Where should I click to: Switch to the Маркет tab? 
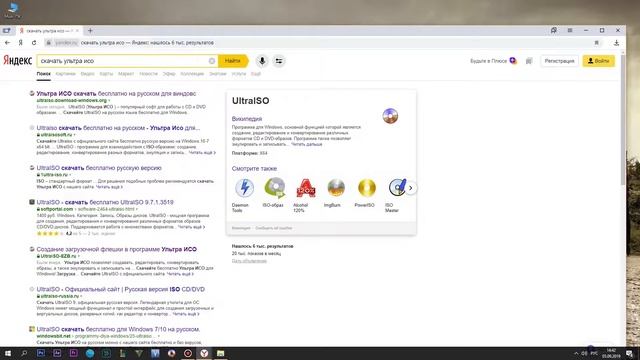tap(126, 74)
